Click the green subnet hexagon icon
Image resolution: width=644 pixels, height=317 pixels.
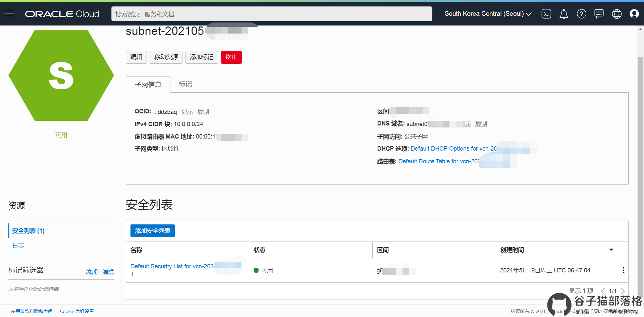[61, 75]
